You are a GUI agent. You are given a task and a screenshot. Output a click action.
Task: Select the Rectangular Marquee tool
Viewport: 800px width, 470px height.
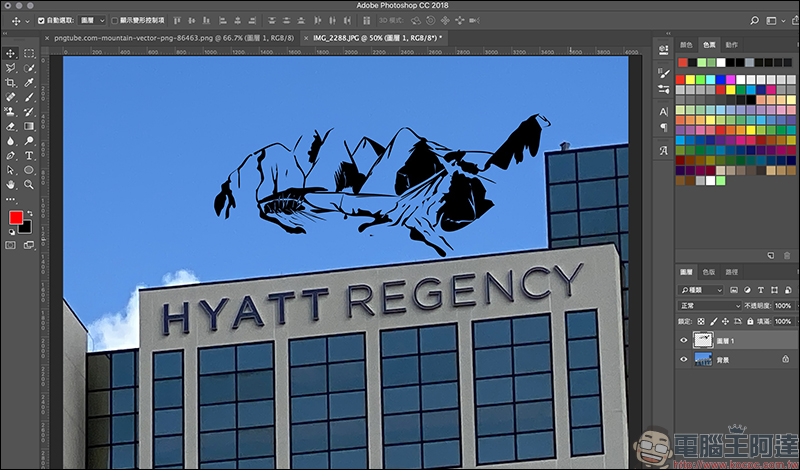click(x=29, y=53)
